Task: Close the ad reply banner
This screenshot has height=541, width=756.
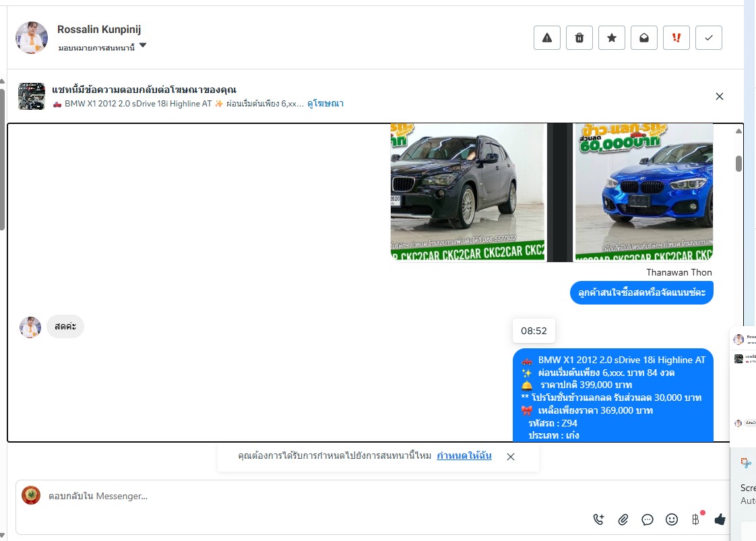Action: click(720, 96)
